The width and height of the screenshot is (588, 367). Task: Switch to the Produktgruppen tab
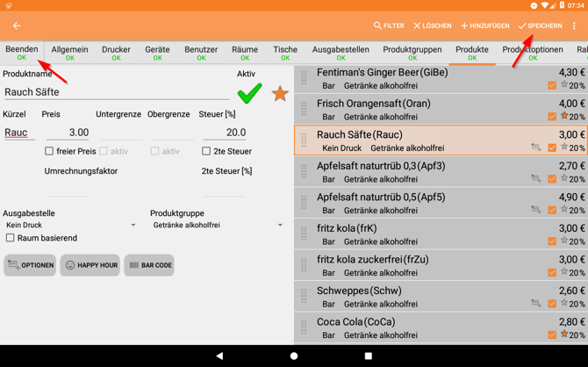pyautogui.click(x=412, y=53)
